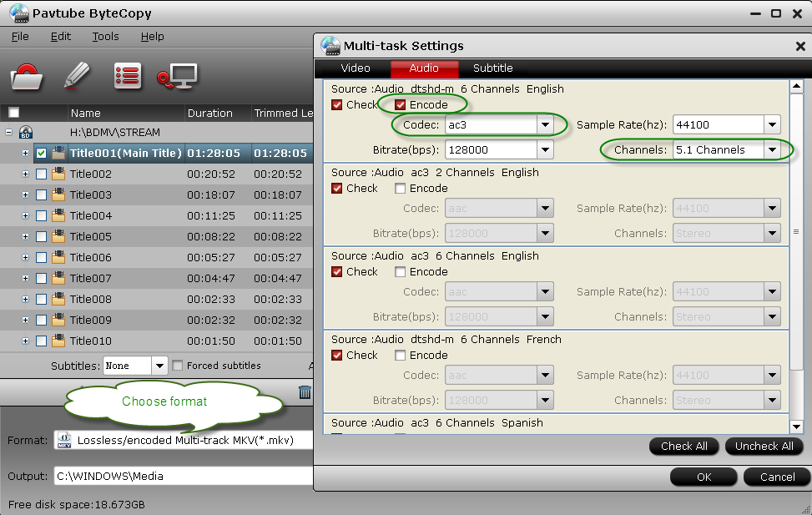Expand the Title004 node

tap(25, 215)
